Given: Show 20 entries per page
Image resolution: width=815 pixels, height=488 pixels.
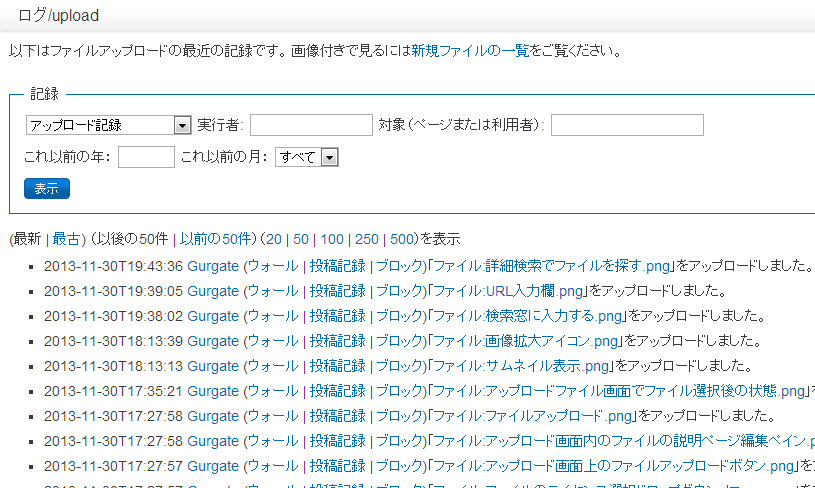Looking at the screenshot, I should pos(273,239).
